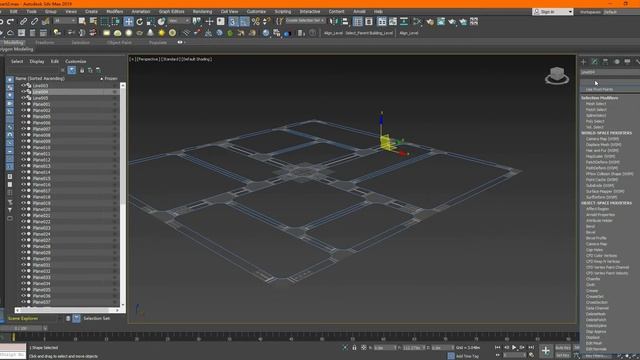The width and height of the screenshot is (640, 360).
Task: Click Play Animation control
Action: [x=514, y=347]
